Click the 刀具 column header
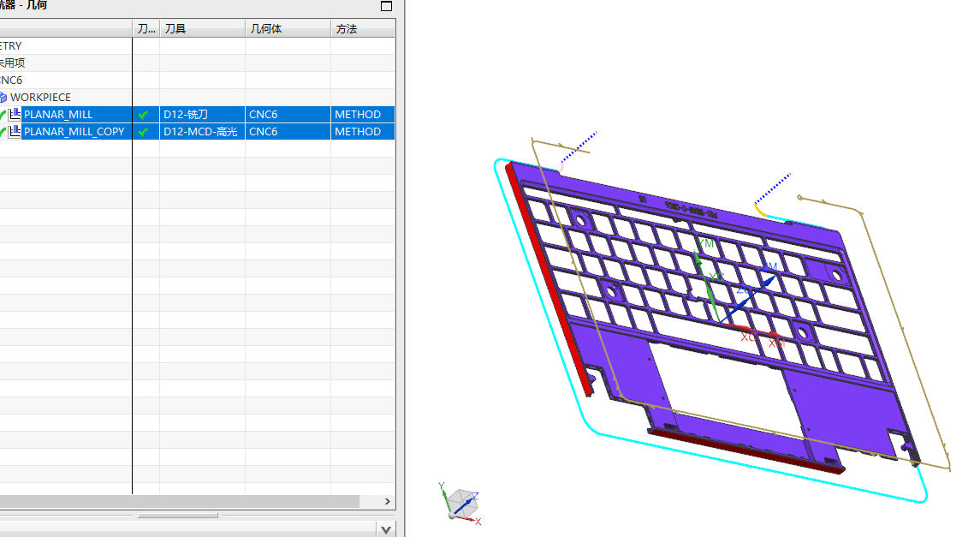 point(202,29)
